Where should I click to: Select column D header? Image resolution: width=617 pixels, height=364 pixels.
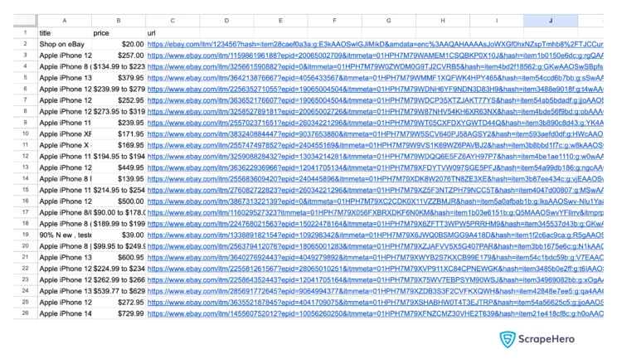226,21
